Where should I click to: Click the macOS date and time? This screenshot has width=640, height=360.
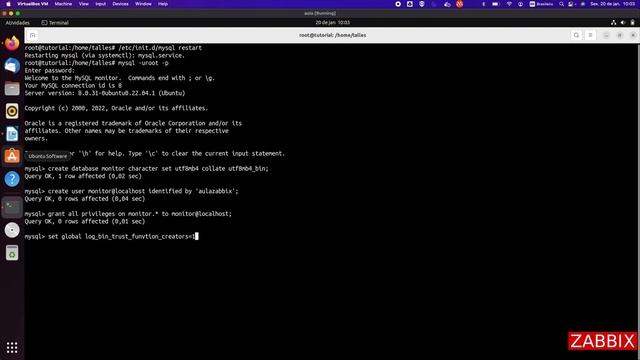pyautogui.click(x=613, y=4)
